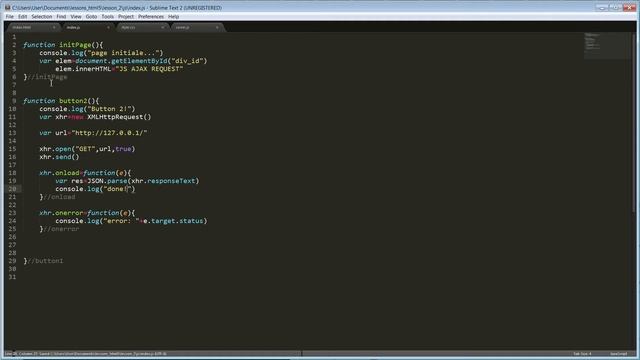The height and width of the screenshot is (360, 640).
Task: Click the "JS AJAX REQUEST" innerHTML line
Action: 119,69
